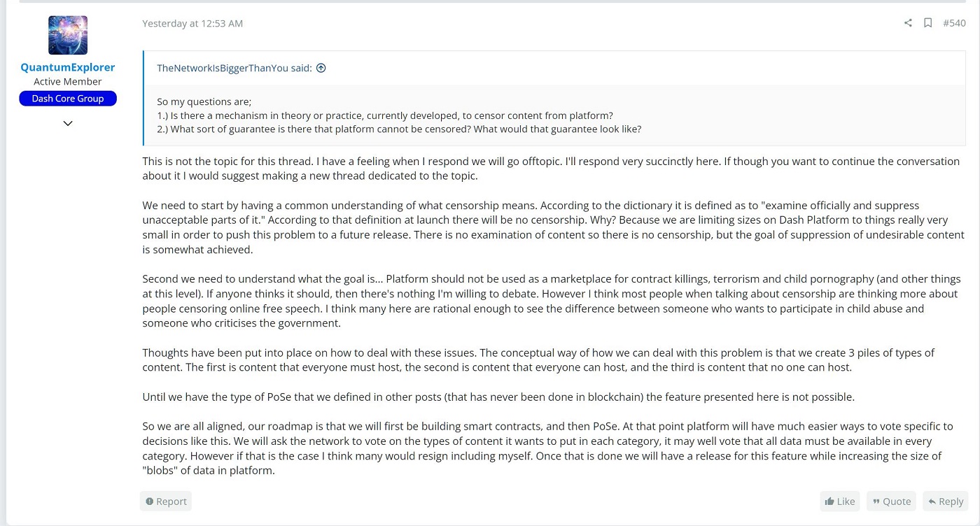Image resolution: width=980 pixels, height=526 pixels.
Task: Like the post
Action: (840, 501)
